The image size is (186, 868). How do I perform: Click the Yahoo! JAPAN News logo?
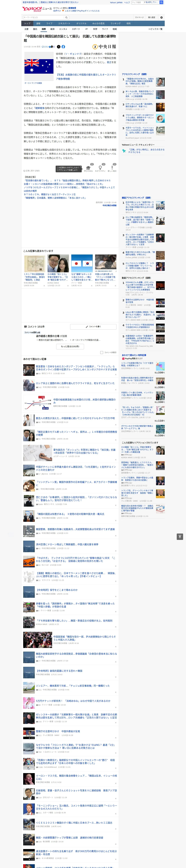[37, 9]
